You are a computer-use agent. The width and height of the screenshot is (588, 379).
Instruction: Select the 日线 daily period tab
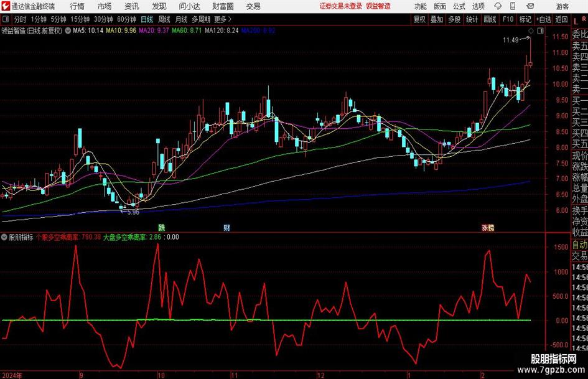point(147,19)
